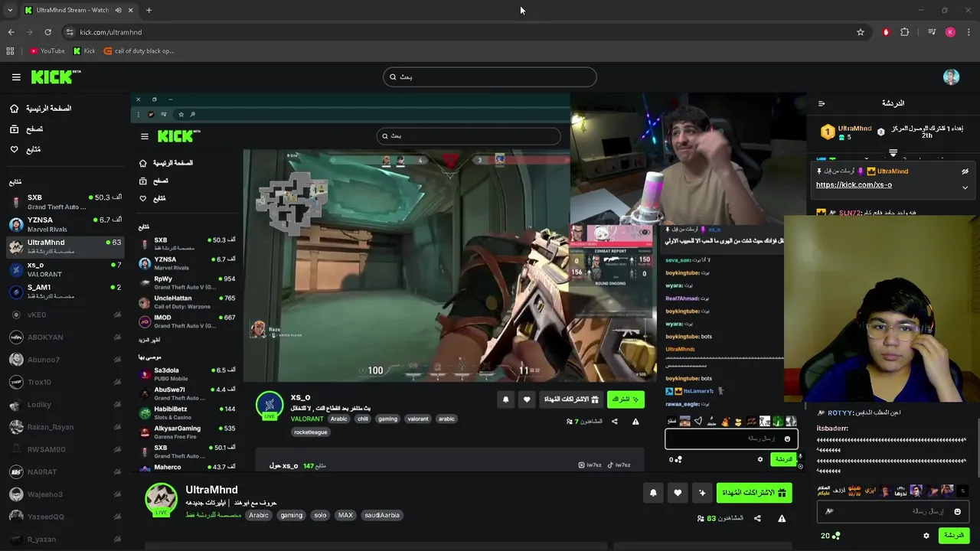Open the call of duty black ops bookmark
Screen dimensions: 980x551
click(139, 51)
